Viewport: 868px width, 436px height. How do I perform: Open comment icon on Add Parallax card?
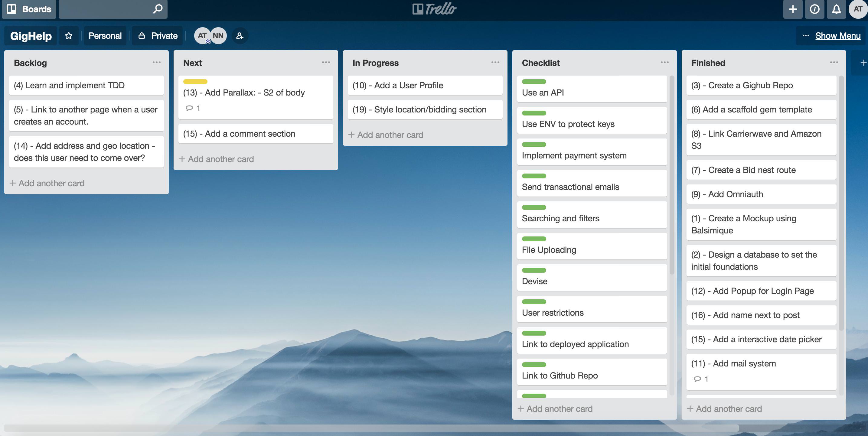pyautogui.click(x=189, y=108)
